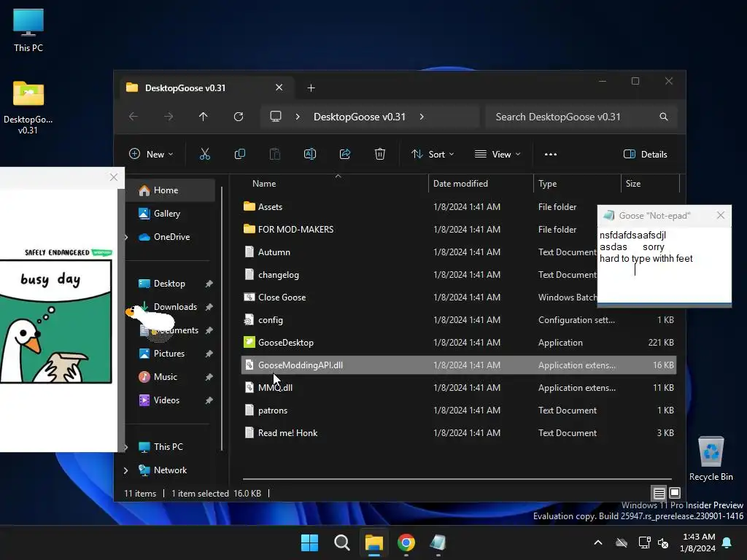Click the Delete trash can icon

pyautogui.click(x=379, y=154)
